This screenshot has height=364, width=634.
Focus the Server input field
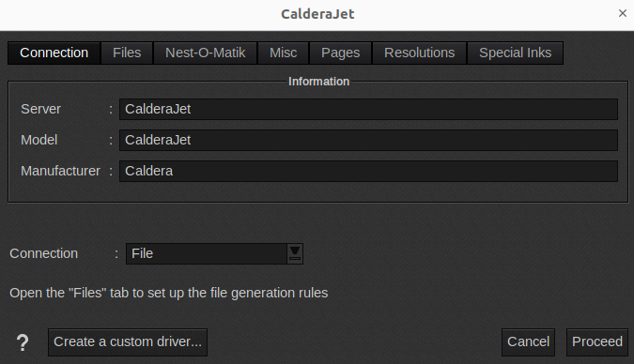368,109
